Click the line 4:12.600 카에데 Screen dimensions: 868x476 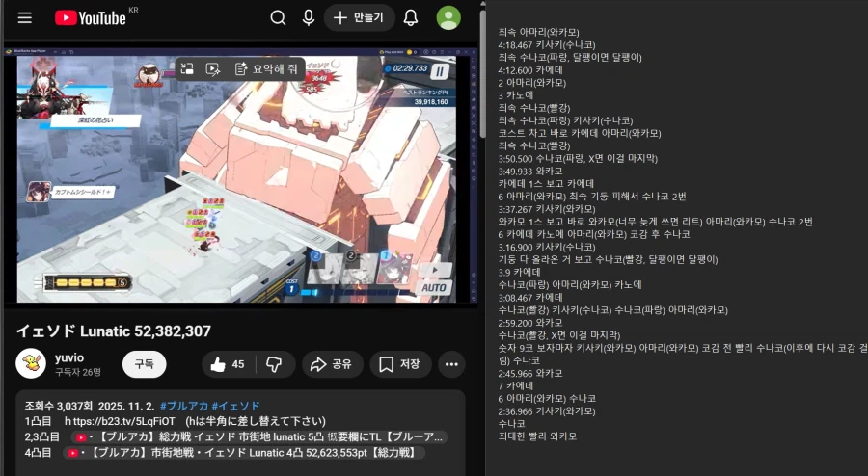(530, 70)
